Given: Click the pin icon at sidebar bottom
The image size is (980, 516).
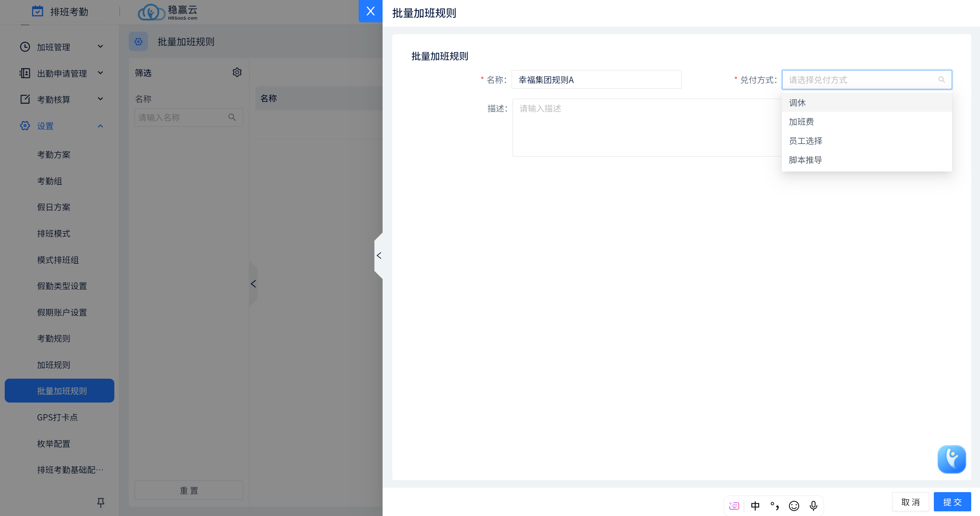Looking at the screenshot, I should (101, 502).
